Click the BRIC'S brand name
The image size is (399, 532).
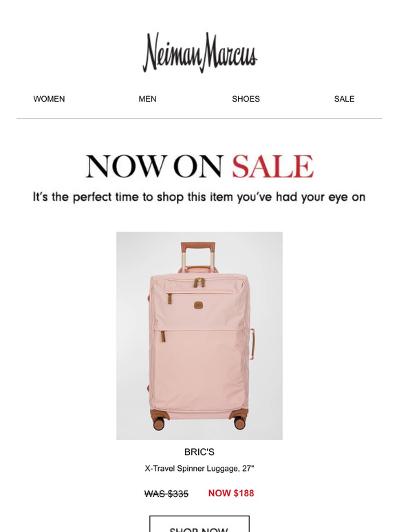199,452
